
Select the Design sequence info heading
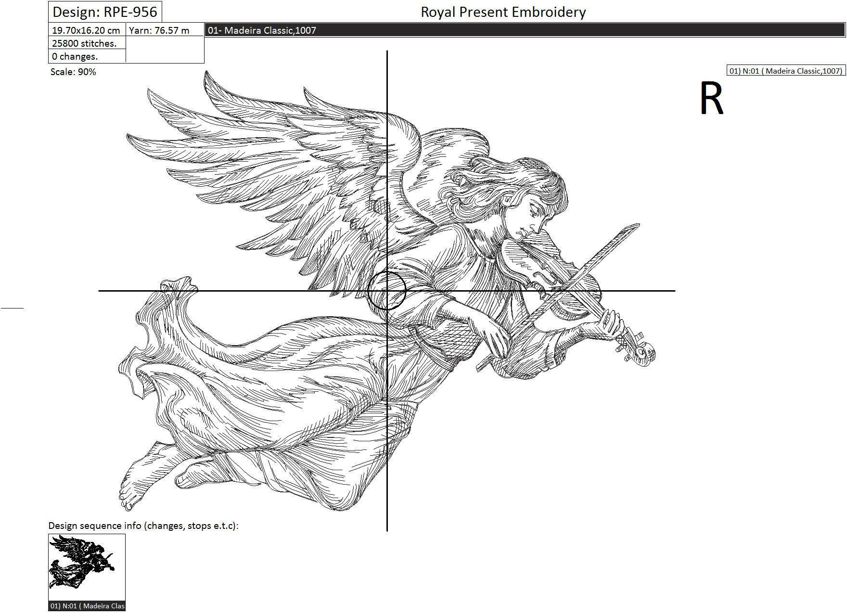pos(143,526)
